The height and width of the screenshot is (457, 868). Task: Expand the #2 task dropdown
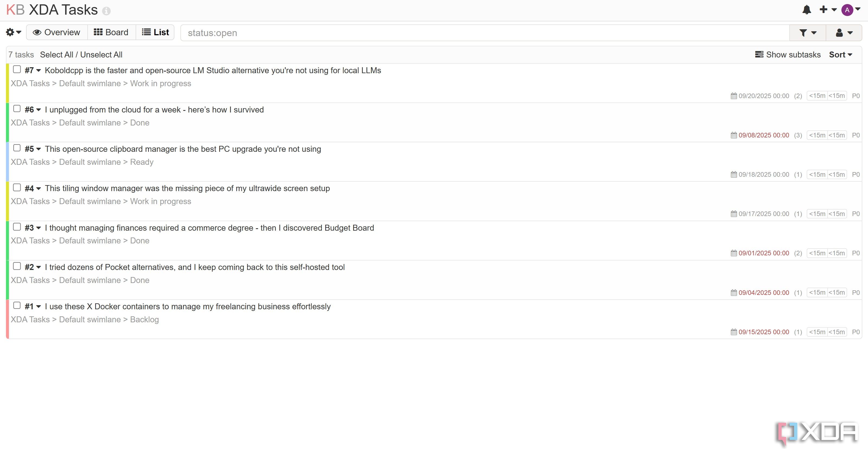[x=33, y=268]
